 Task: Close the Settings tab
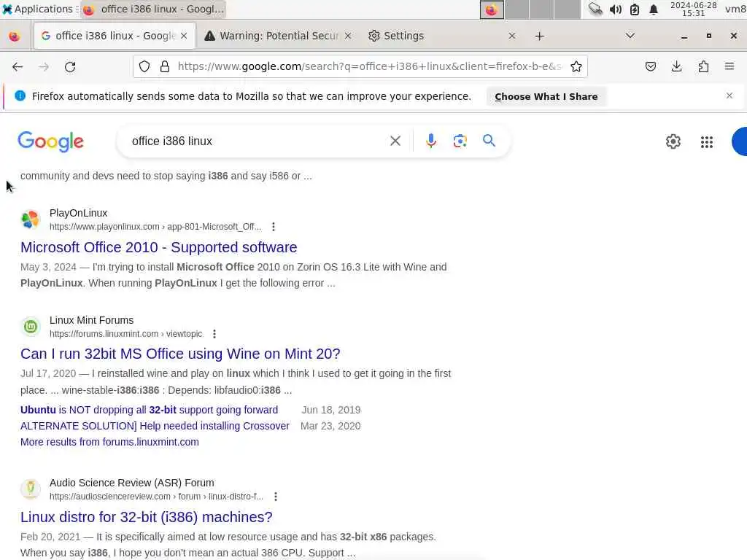511,36
